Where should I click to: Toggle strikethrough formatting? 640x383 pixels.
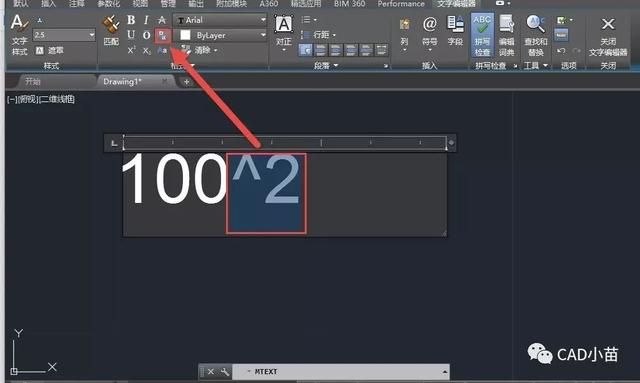click(162, 20)
